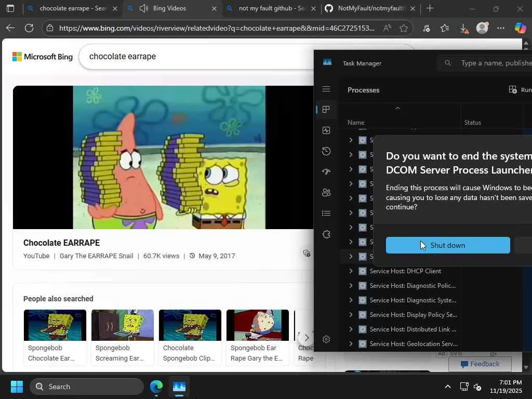View site information lock icon
The image size is (532, 399).
tap(50, 28)
